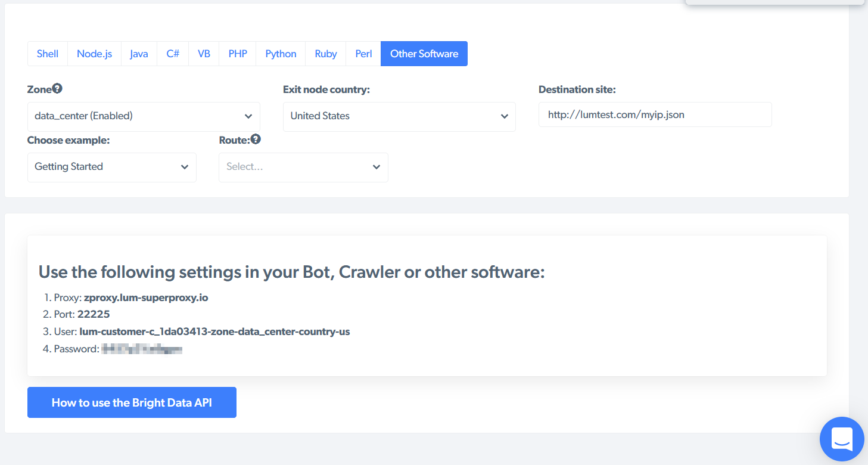The width and height of the screenshot is (868, 465).
Task: Open the Shell code tab
Action: pyautogui.click(x=48, y=54)
